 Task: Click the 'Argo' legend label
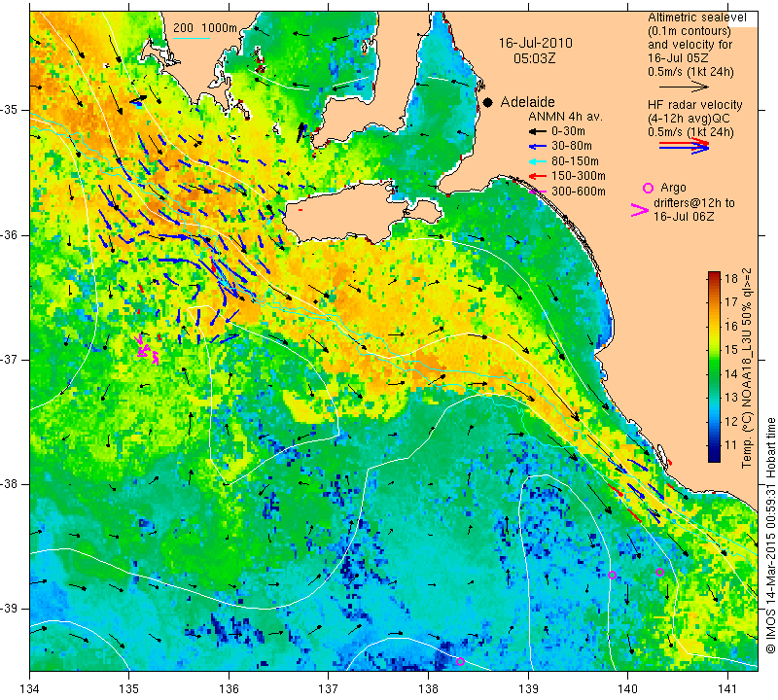(673, 188)
